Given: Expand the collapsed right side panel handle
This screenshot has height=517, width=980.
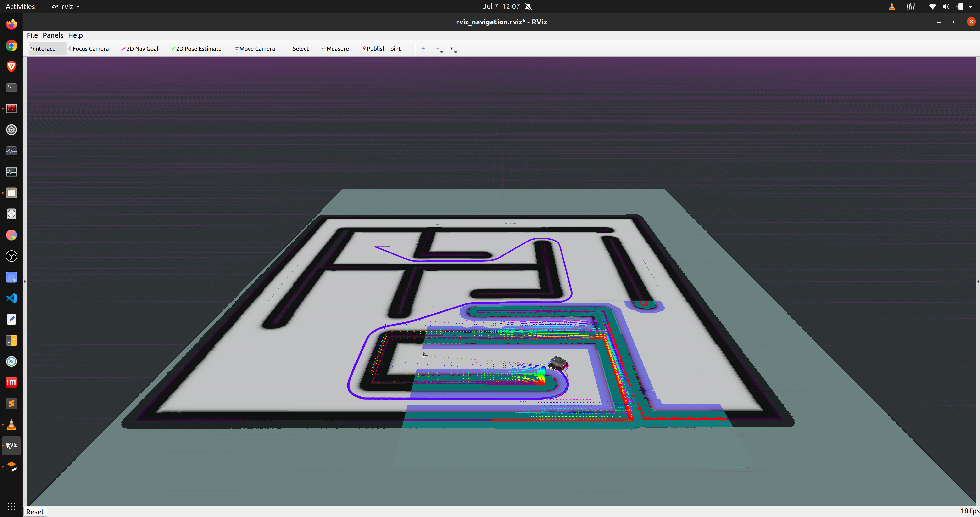Looking at the screenshot, I should pos(978,281).
